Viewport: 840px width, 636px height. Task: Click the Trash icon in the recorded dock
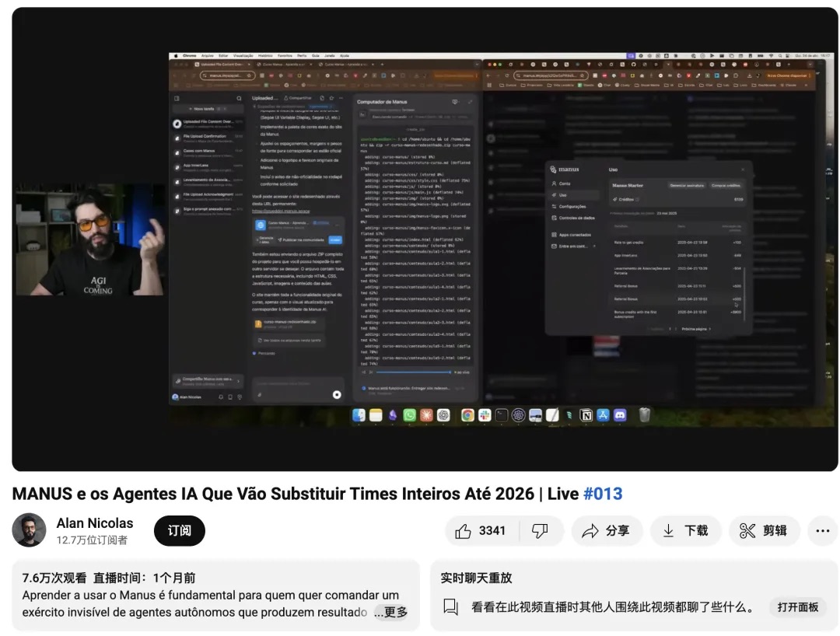[x=645, y=415]
